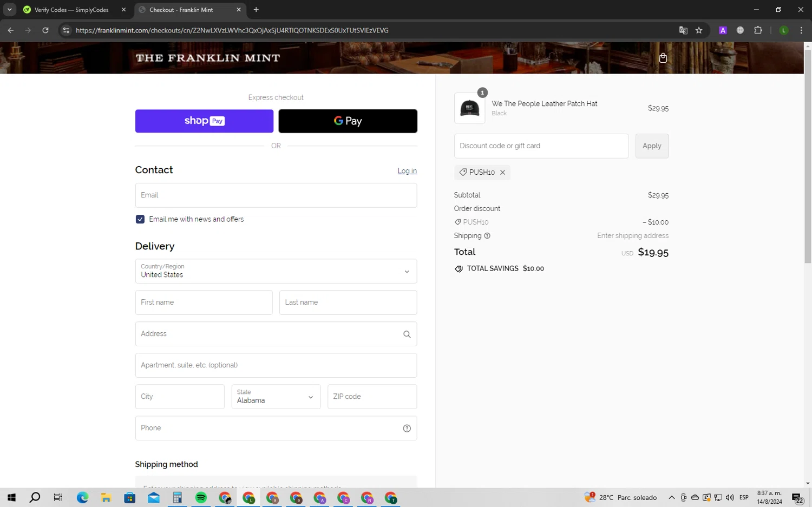The height and width of the screenshot is (507, 812).
Task: Pay with the Google Pay button
Action: (348, 121)
